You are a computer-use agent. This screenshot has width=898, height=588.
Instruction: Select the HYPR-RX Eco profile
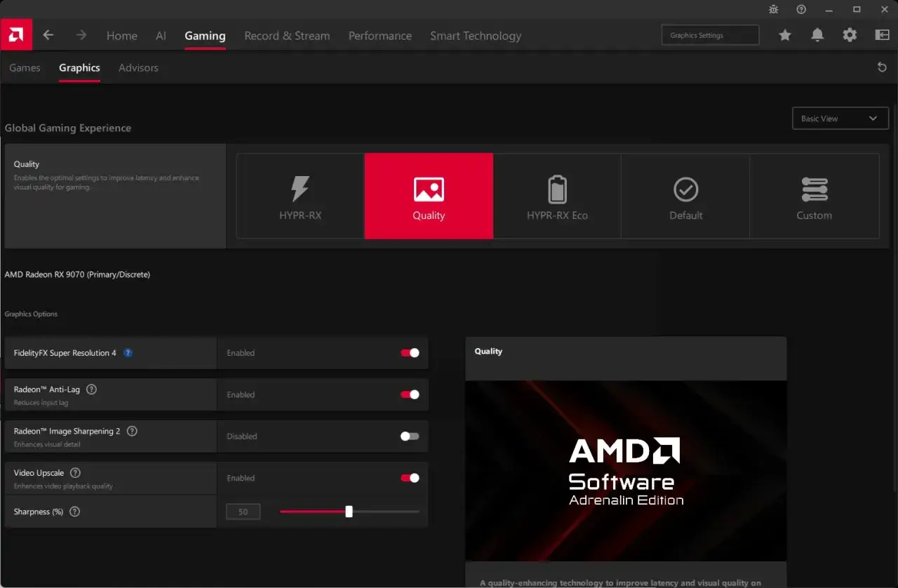click(x=557, y=196)
